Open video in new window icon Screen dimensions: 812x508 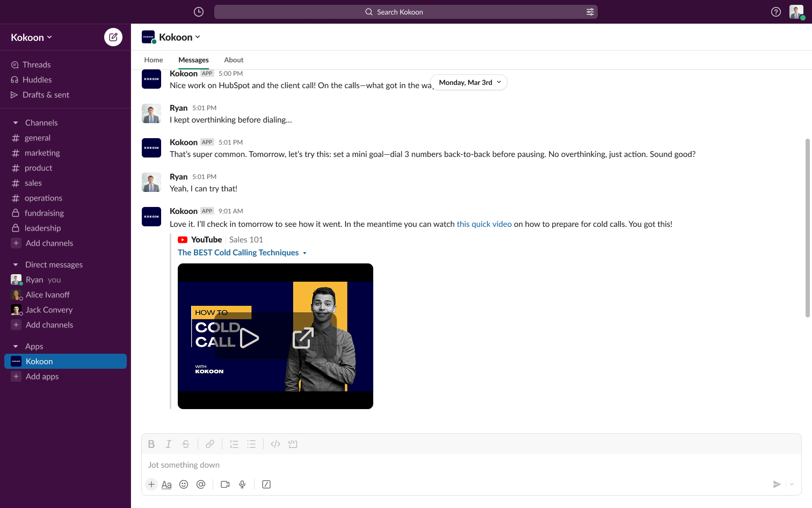303,338
